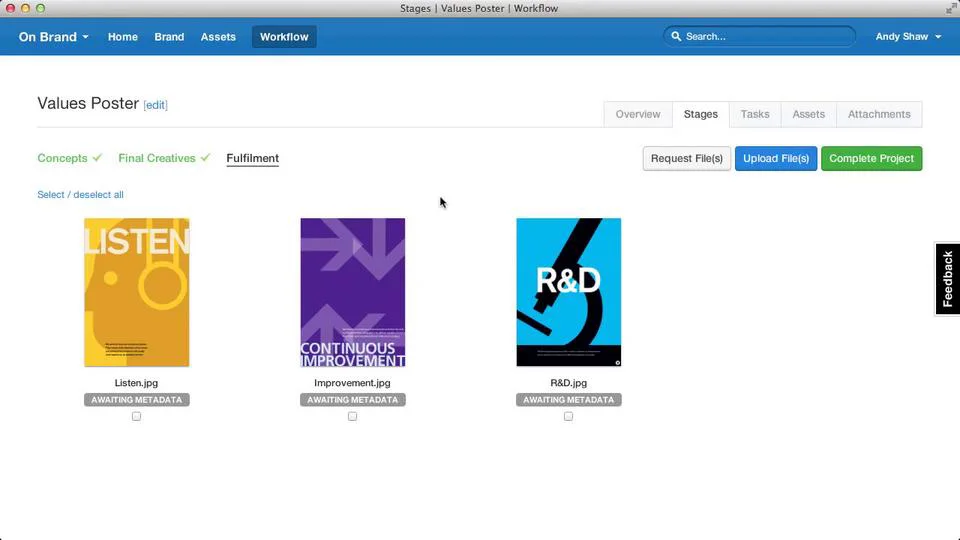Tick the checkbox under R&D.jpg
The image size is (960, 540).
point(569,416)
